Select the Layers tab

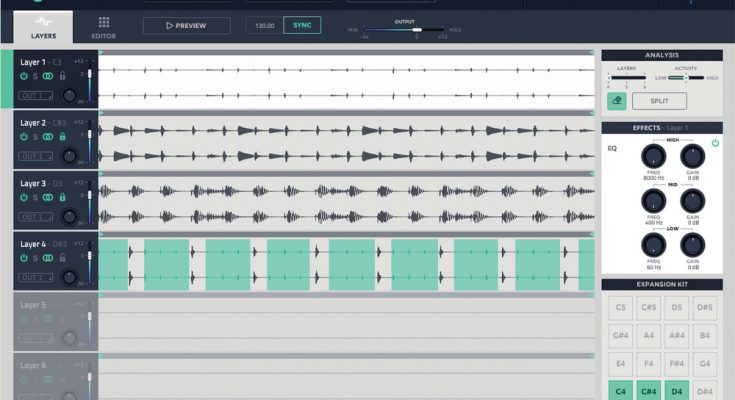[x=43, y=26]
